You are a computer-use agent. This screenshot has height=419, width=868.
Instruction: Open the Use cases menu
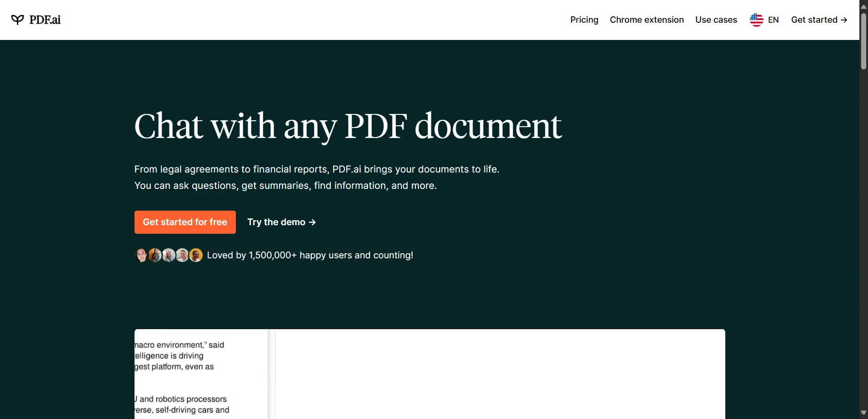click(x=716, y=20)
